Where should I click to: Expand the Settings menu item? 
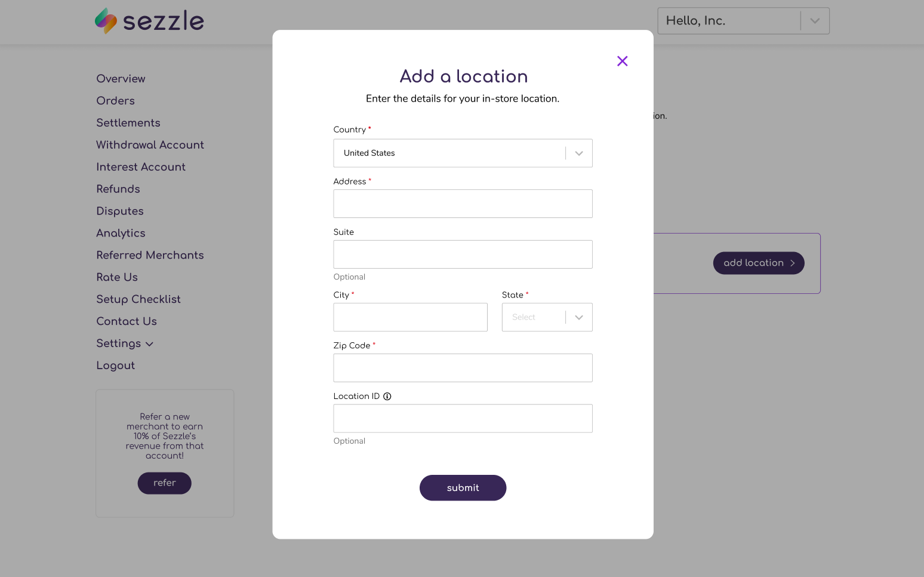[119, 343]
